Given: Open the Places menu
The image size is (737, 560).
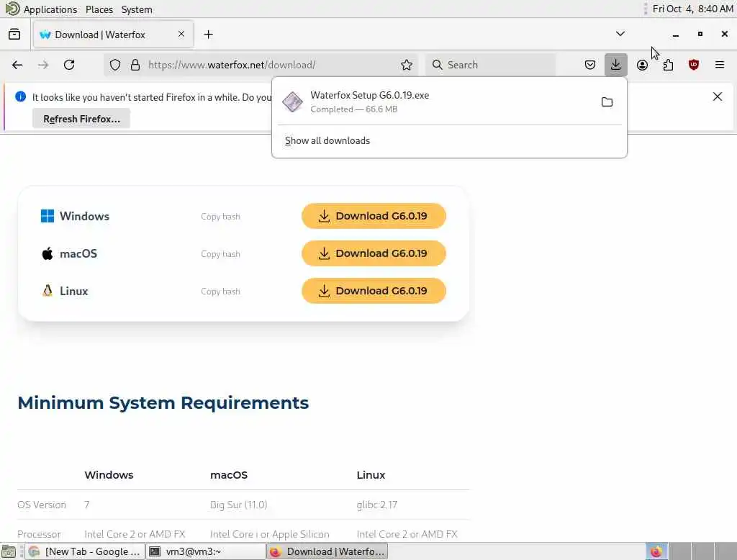Looking at the screenshot, I should 99,9.
